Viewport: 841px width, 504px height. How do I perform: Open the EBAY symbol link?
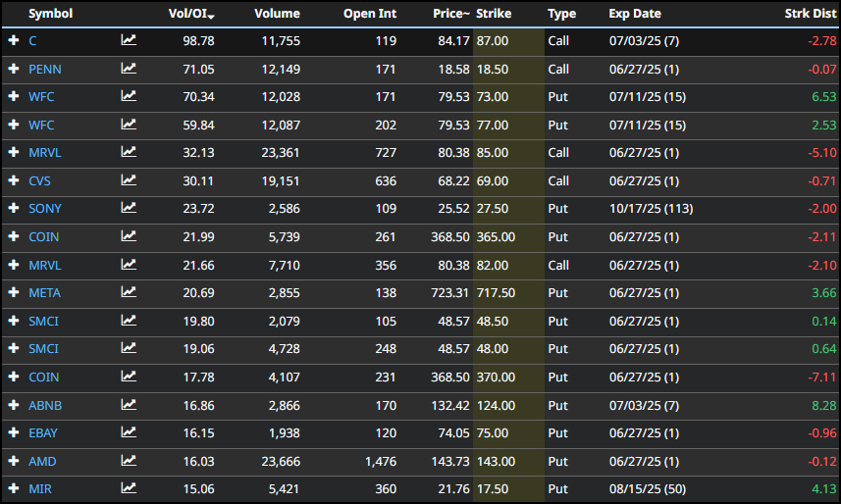tap(43, 433)
